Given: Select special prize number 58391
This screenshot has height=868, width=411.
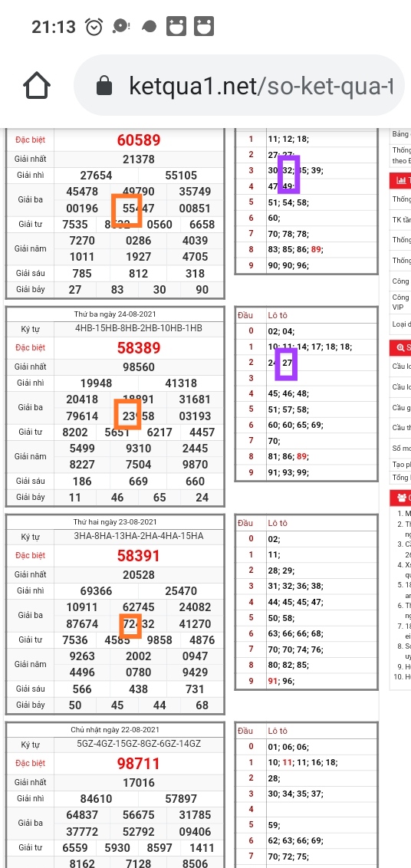Looking at the screenshot, I should [139, 555].
